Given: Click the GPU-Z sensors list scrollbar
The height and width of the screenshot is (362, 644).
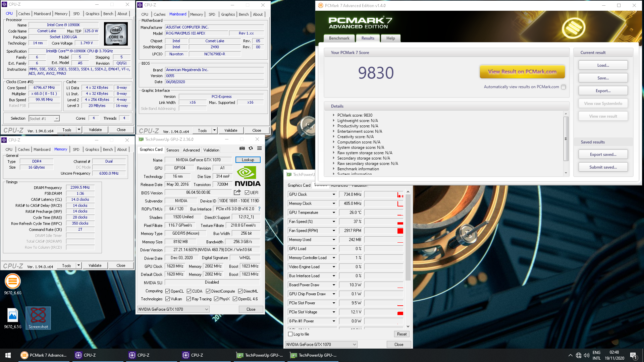Looking at the screenshot, I should 408,237.
